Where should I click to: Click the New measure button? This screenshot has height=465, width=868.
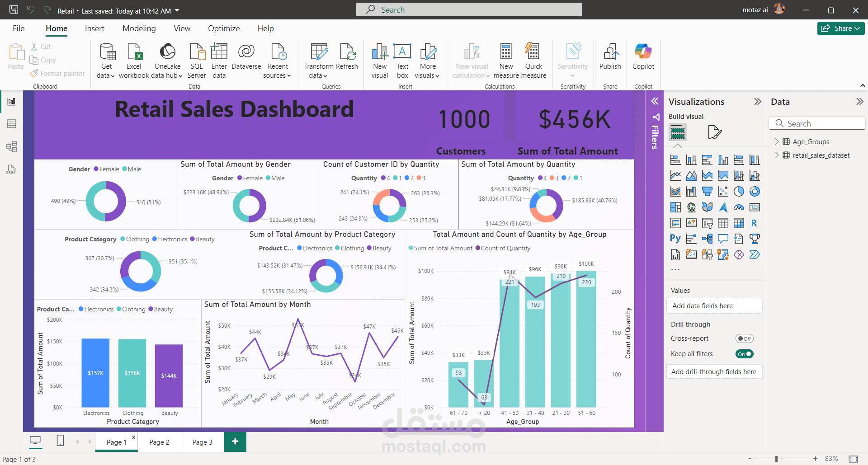coord(506,60)
